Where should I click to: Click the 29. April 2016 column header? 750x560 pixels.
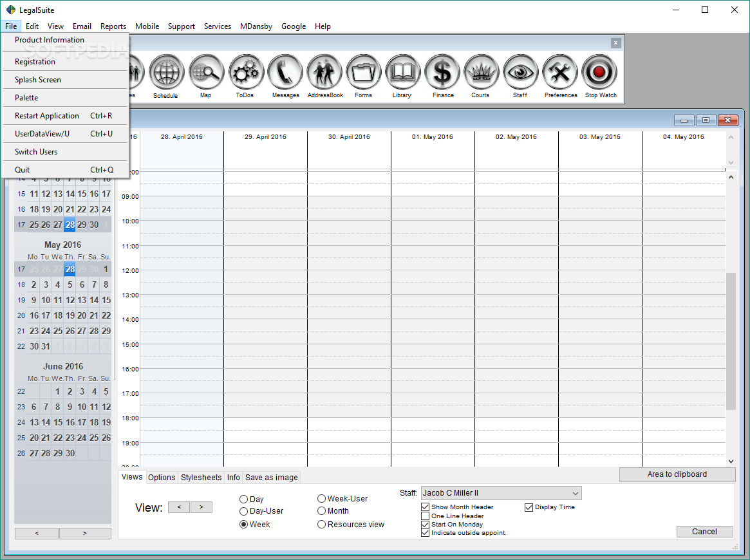pyautogui.click(x=265, y=136)
